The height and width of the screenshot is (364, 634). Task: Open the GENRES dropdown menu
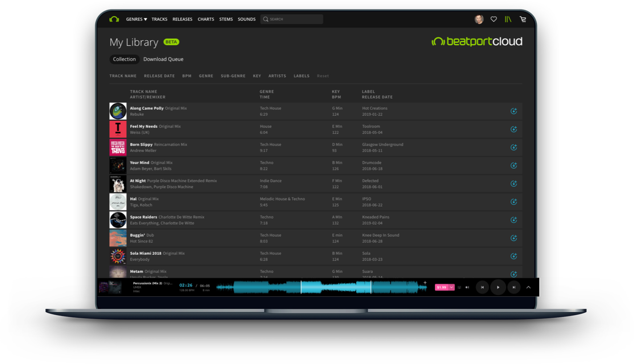click(x=136, y=19)
